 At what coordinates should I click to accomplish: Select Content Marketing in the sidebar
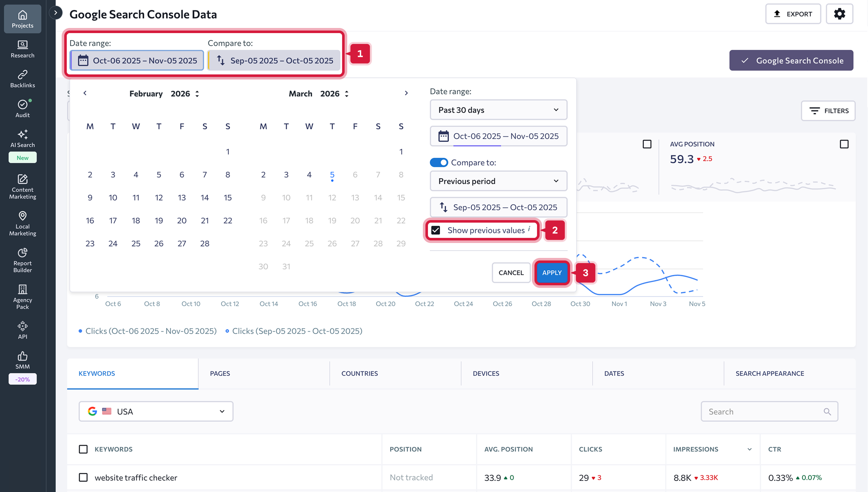pos(22,187)
